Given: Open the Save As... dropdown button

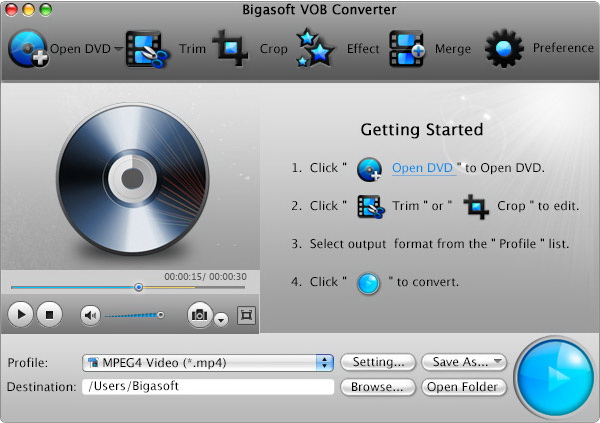Looking at the screenshot, I should click(464, 362).
